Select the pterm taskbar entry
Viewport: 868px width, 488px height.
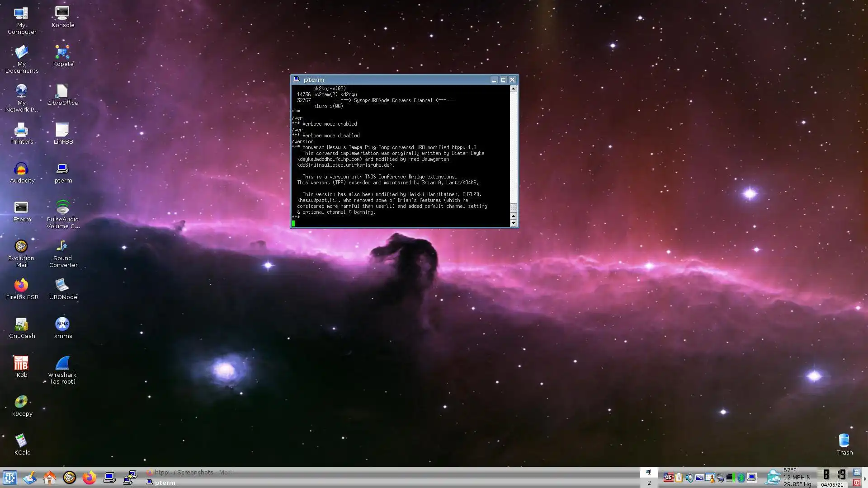[165, 483]
